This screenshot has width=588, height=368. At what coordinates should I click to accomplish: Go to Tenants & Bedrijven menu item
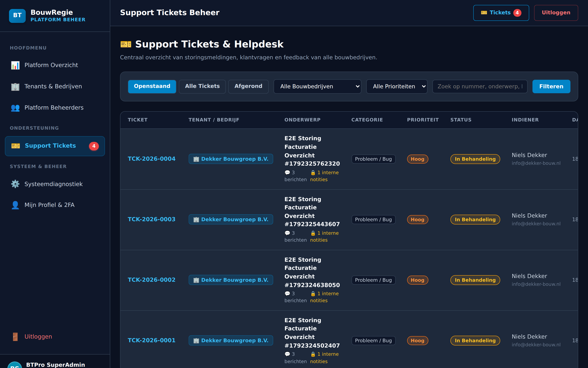[x=55, y=87]
